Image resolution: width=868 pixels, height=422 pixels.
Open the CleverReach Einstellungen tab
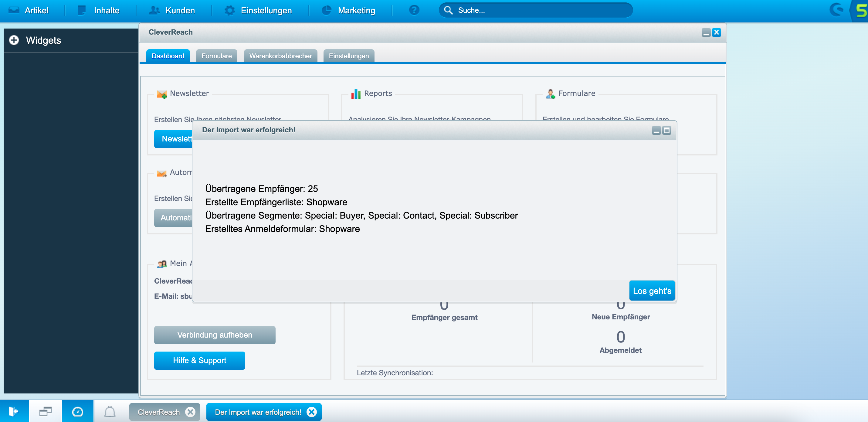tap(349, 56)
